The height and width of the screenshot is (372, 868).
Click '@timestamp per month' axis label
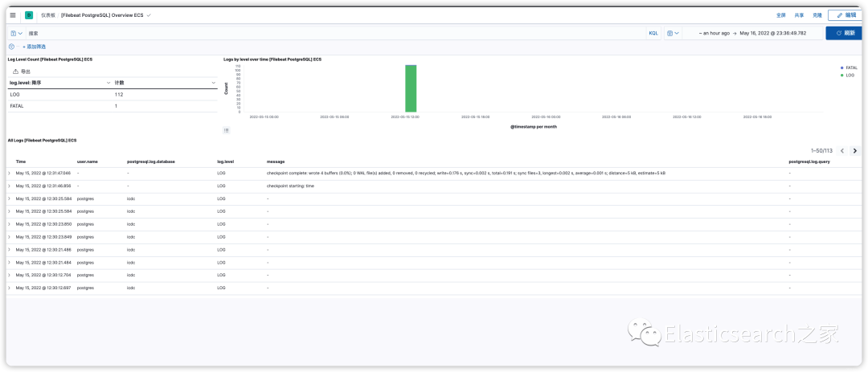534,127
